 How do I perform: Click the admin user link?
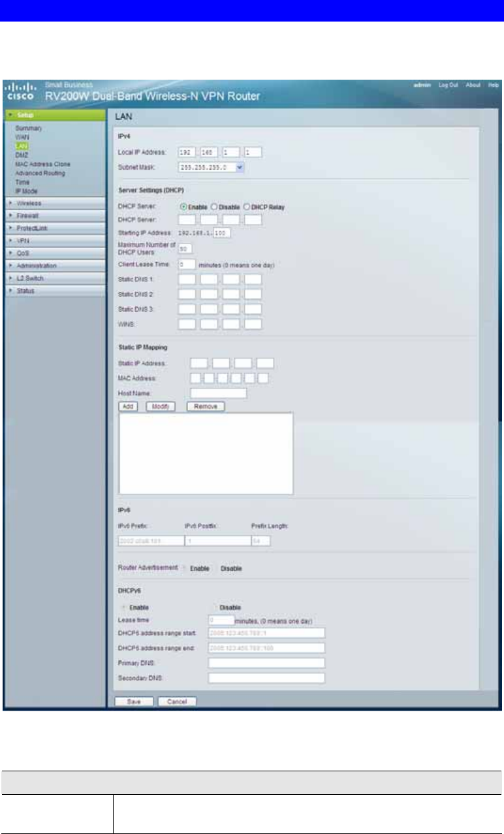tap(422, 86)
